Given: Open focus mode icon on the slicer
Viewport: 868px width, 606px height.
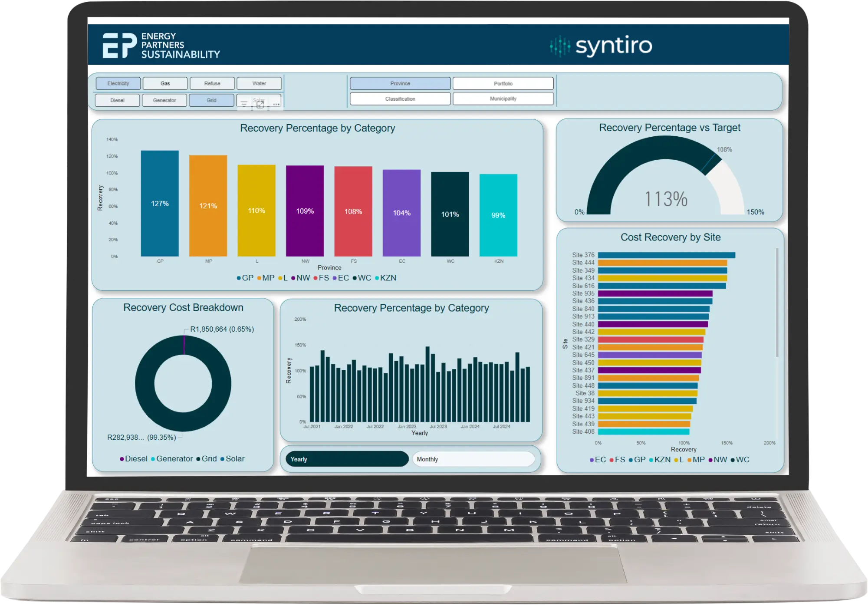Looking at the screenshot, I should (x=260, y=104).
